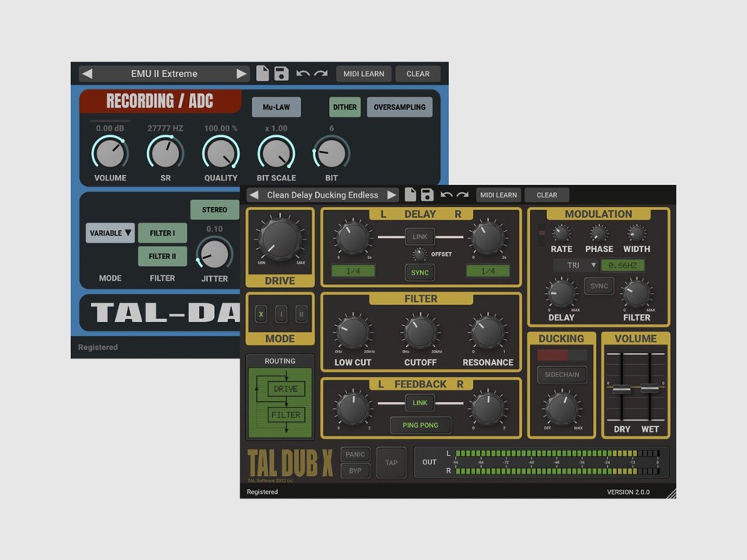Toggle feedback LINK button

(419, 403)
